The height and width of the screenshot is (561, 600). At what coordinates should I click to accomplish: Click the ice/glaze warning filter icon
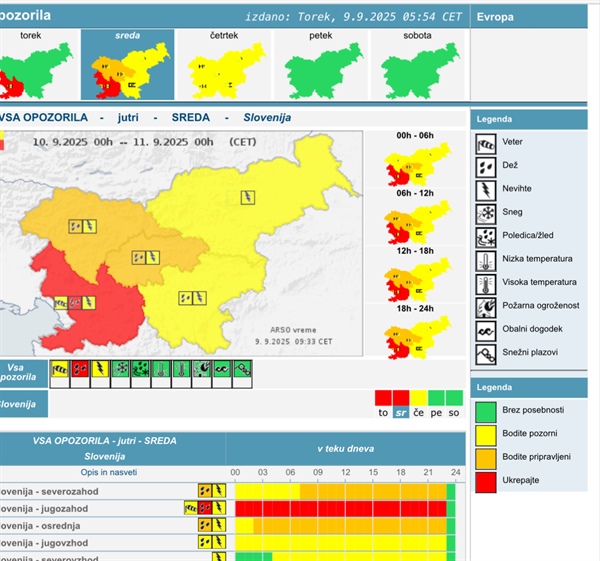coord(141,369)
